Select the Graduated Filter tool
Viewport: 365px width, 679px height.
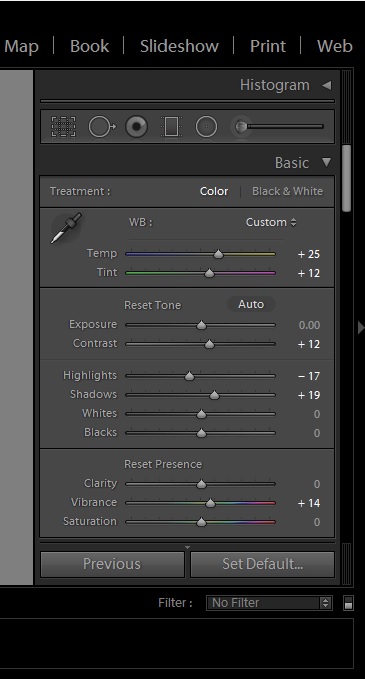[171, 127]
